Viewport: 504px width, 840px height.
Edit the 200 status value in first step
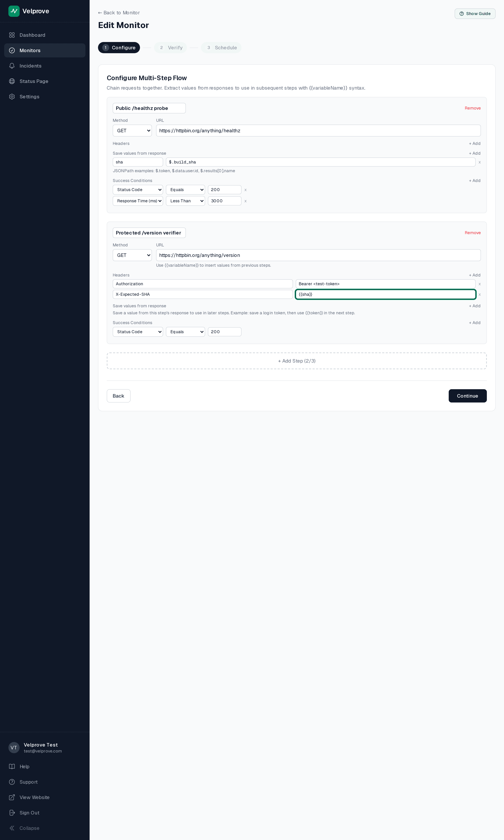(225, 190)
